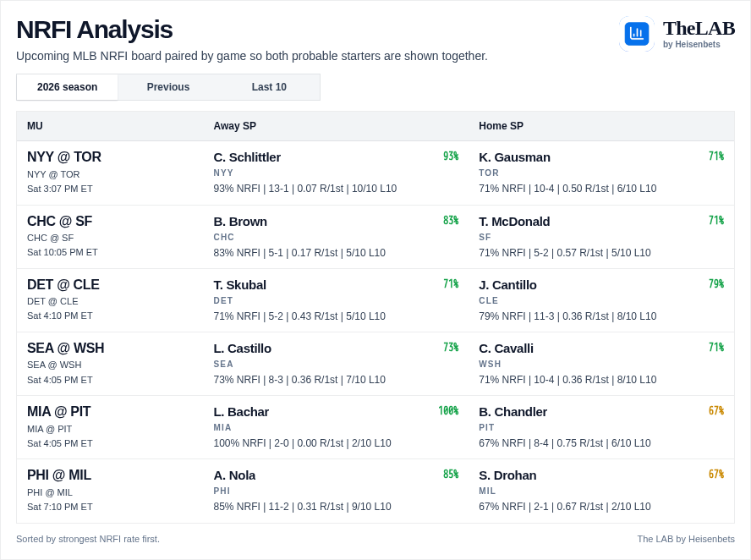
Task: Click Nola's 85% NRFI badge
Action: (x=451, y=475)
